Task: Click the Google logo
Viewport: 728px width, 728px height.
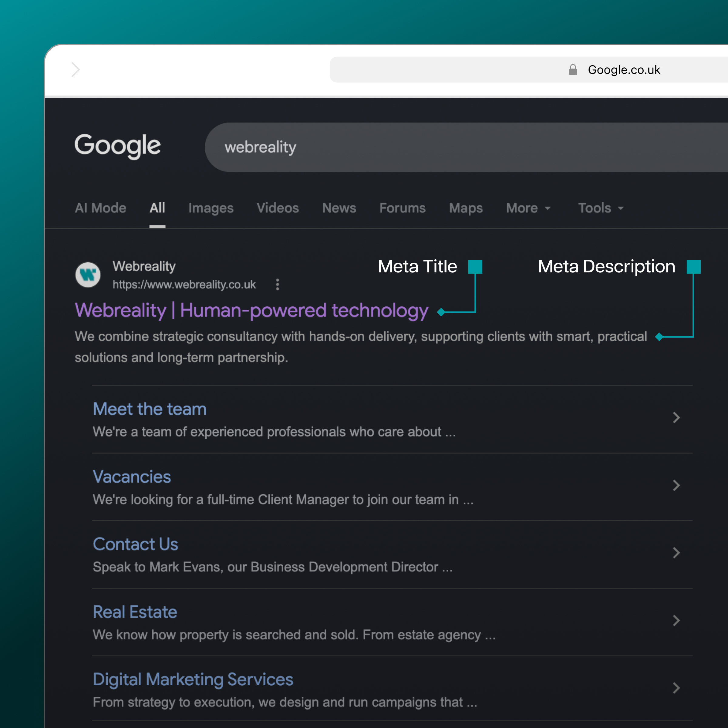Action: coord(118,146)
